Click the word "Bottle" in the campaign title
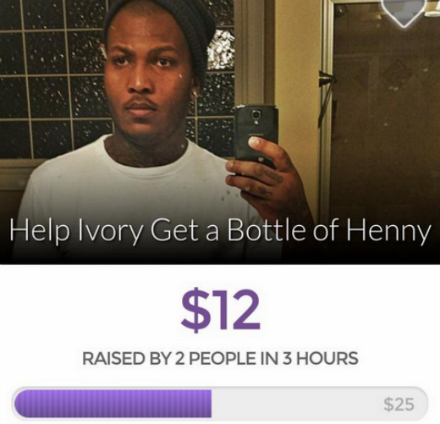The height and width of the screenshot is (424, 440). click(264, 230)
